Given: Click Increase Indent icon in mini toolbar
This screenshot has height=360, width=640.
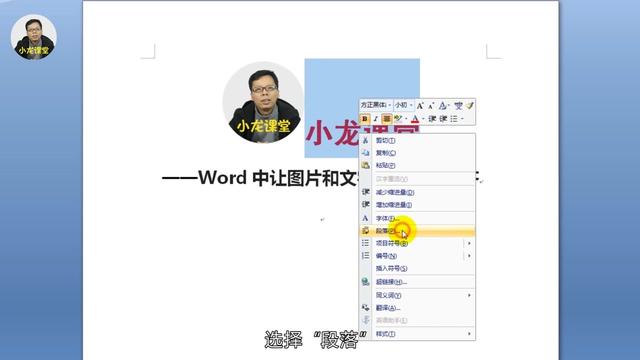Looking at the screenshot, I should click(x=443, y=119).
